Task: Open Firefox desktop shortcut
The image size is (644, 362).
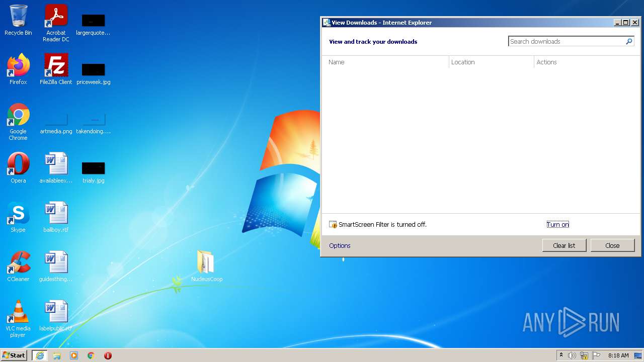Action: [x=18, y=69]
